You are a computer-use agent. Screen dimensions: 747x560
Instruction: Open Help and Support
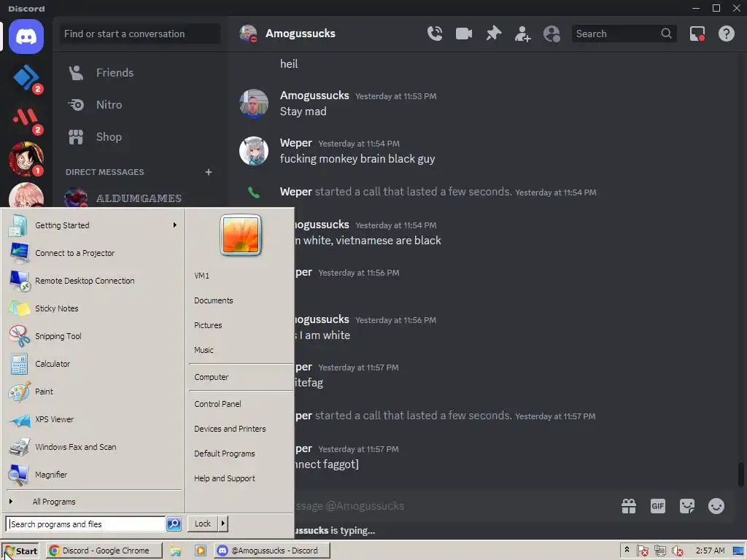pos(240,478)
